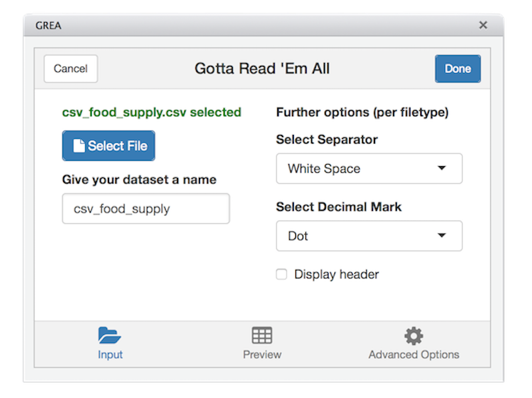The image size is (532, 398).
Task: Click the 'Display header' label text
Action: coord(336,274)
